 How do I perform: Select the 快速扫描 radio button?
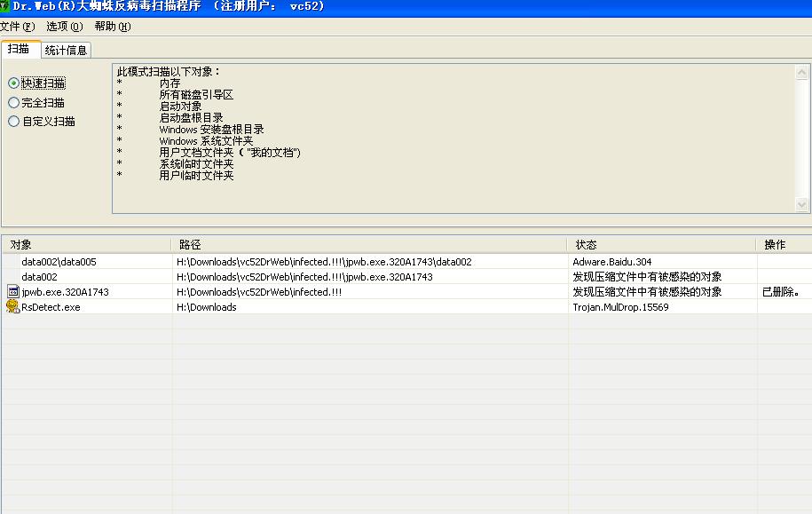(14, 83)
